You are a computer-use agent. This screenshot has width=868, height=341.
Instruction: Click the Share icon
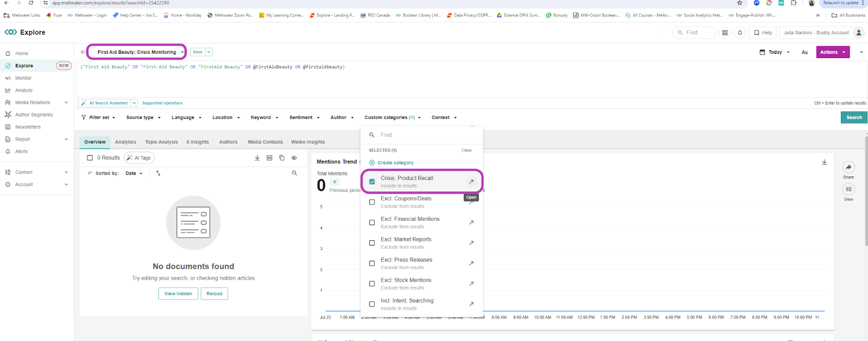(x=848, y=167)
